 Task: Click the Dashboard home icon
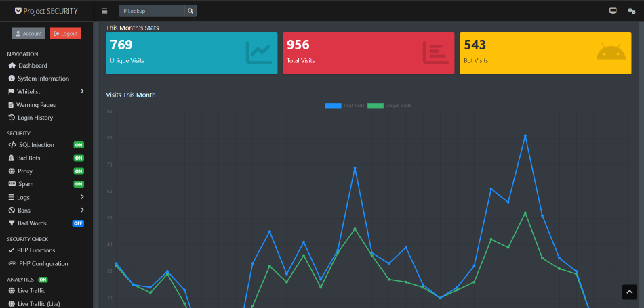pos(12,66)
